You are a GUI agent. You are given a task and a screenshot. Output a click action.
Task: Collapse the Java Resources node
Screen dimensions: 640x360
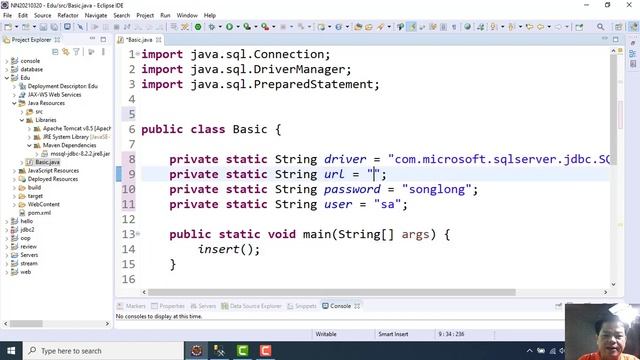pos(14,103)
